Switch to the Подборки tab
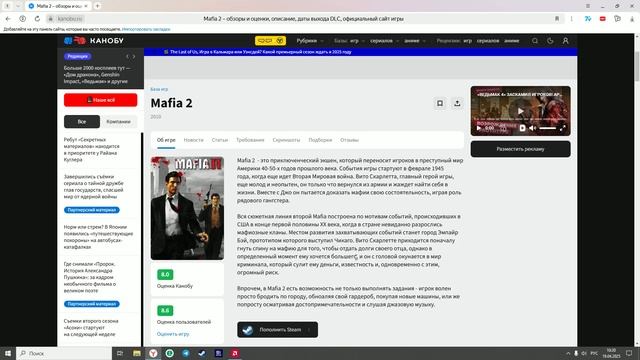 (320, 140)
